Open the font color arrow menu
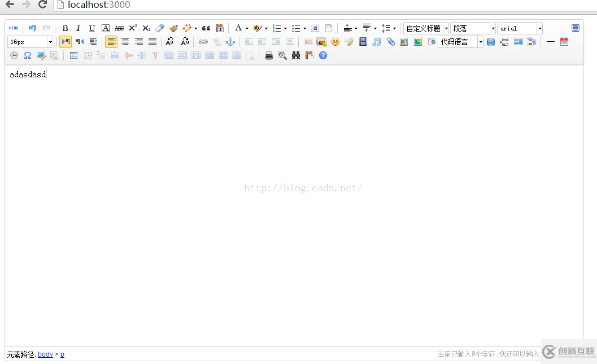Viewport: 597px width, 364px height. 247,29
